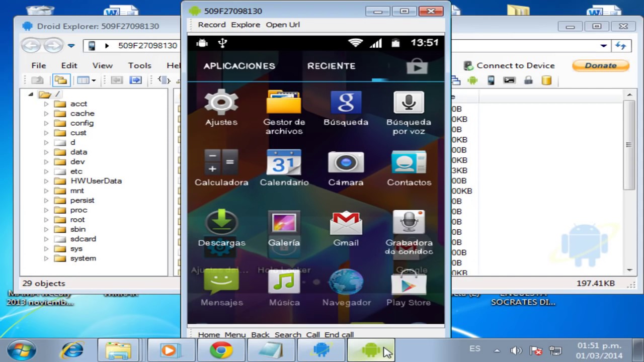The image size is (644, 362).
Task: Open the Contactos app
Action: coord(409,168)
